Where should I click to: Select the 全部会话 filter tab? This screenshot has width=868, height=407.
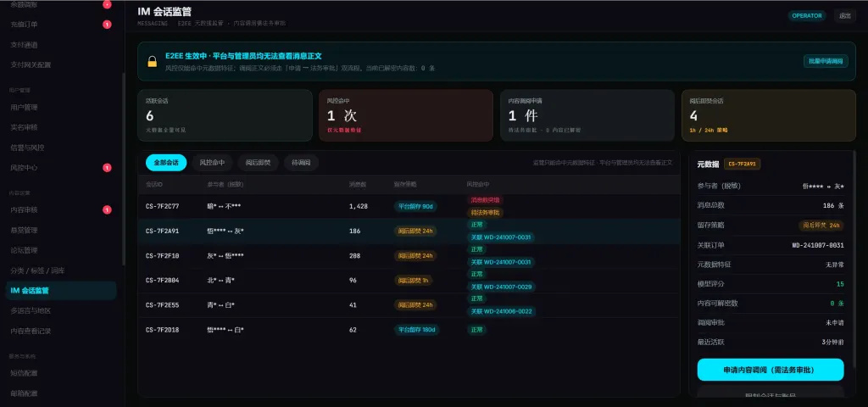166,163
